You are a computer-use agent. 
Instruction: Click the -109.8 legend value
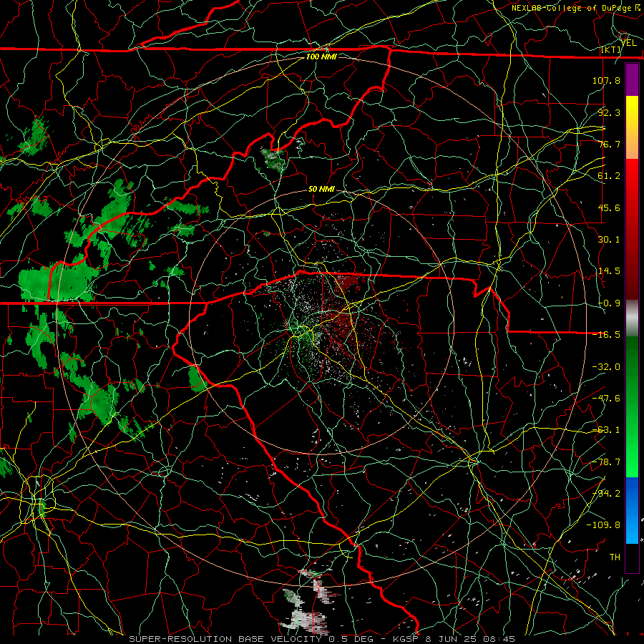[603, 525]
